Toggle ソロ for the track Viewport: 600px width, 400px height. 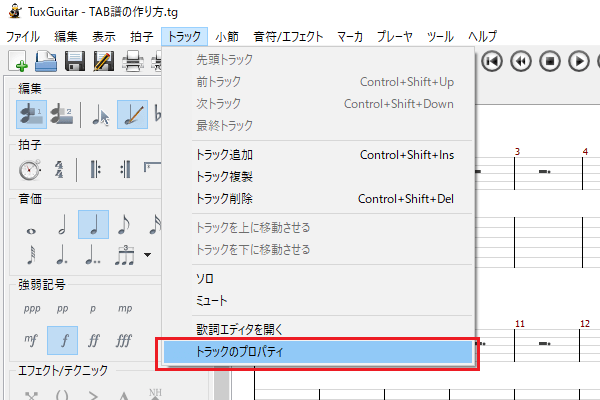click(x=318, y=279)
